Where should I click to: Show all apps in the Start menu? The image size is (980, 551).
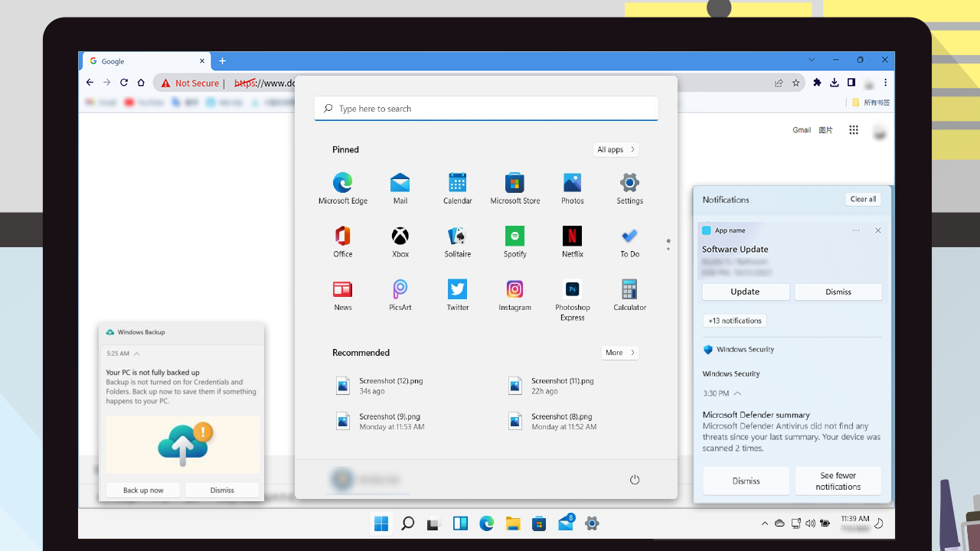click(616, 149)
